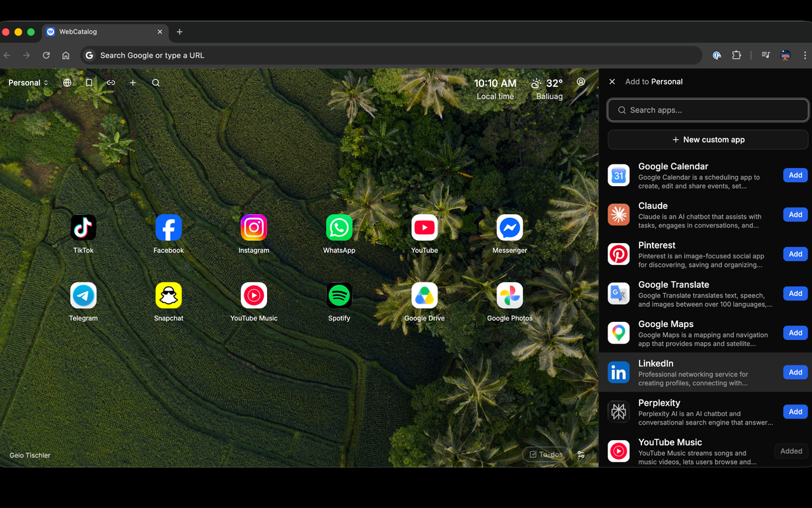Open Telegram from the app grid
Viewport: 812px width, 508px height.
pyautogui.click(x=83, y=296)
